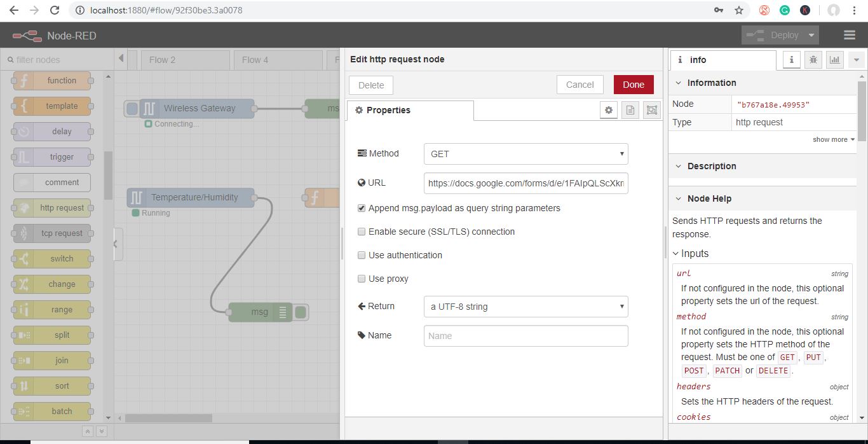Open the dashboard chart icon tab
Image resolution: width=868 pixels, height=444 pixels.
[834, 60]
